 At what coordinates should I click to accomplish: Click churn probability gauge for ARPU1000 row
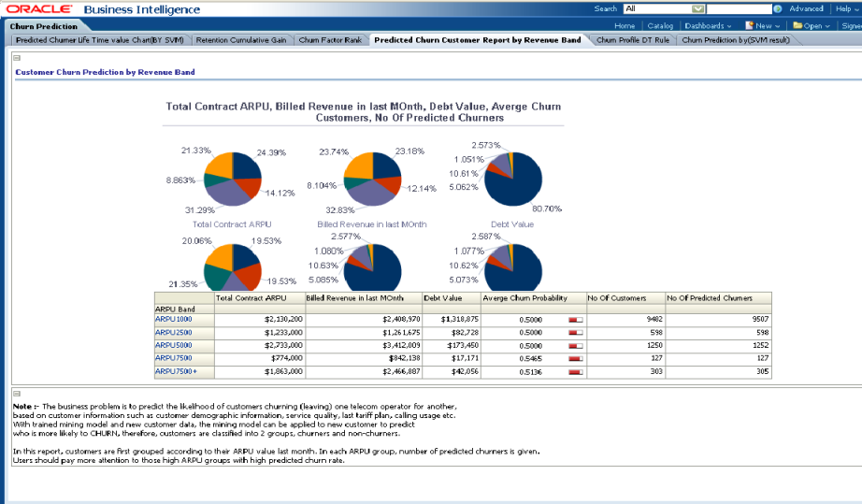[576, 320]
